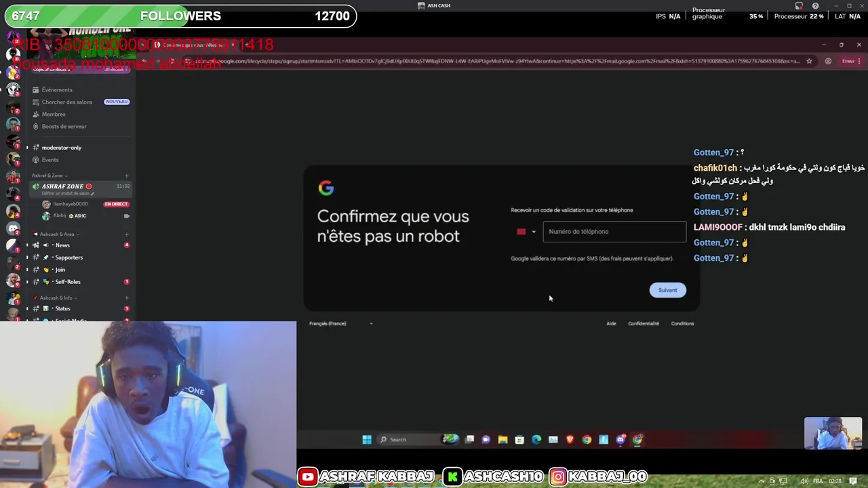Open the Supporters channel
The image size is (868, 488).
tap(68, 258)
